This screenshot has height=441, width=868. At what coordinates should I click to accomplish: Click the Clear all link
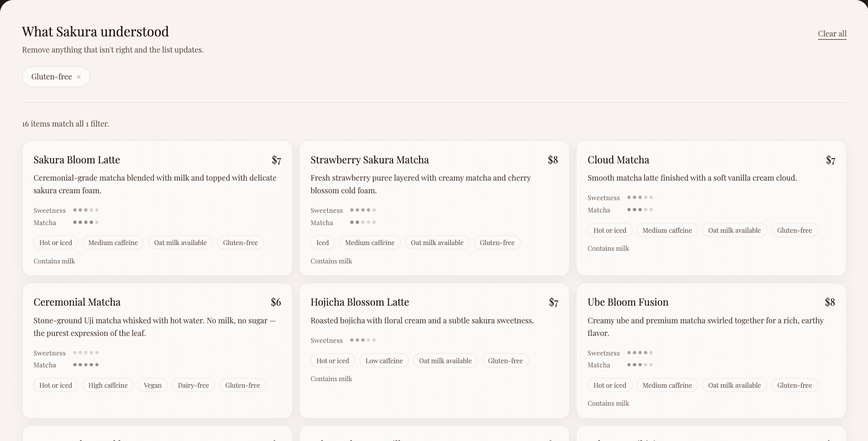pyautogui.click(x=832, y=34)
